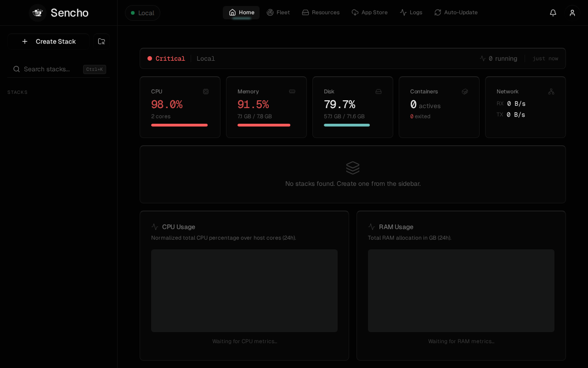Open the Local node selector
Image resolution: width=588 pixels, height=368 pixels.
point(142,13)
